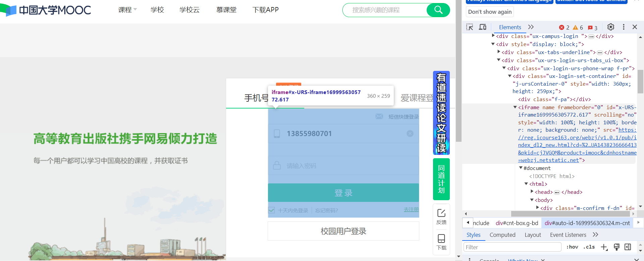
Task: Click the 短信快捷登录 link
Action: [404, 117]
